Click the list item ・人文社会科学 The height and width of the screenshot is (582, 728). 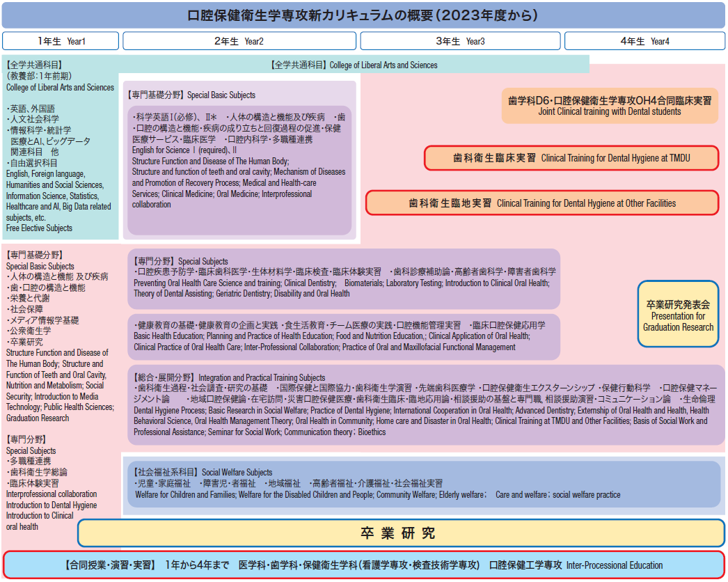pyautogui.click(x=33, y=119)
